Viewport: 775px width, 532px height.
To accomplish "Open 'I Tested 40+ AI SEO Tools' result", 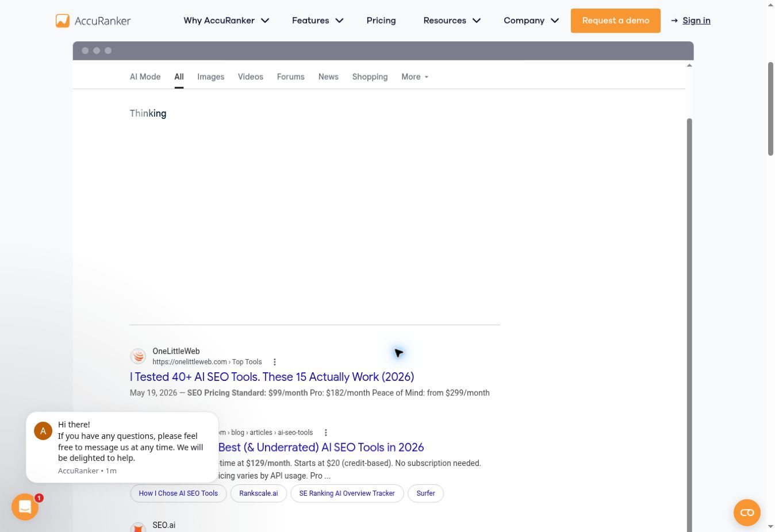I will 272,377.
